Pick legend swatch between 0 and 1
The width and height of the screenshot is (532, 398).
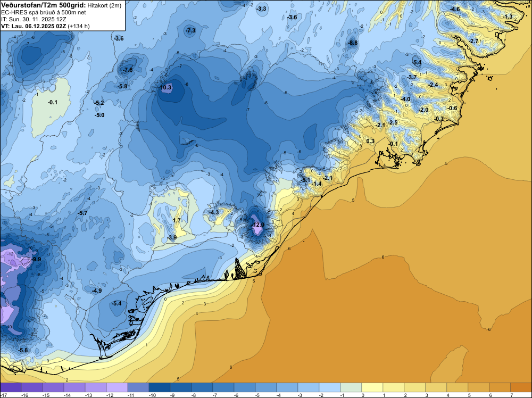click(x=372, y=387)
